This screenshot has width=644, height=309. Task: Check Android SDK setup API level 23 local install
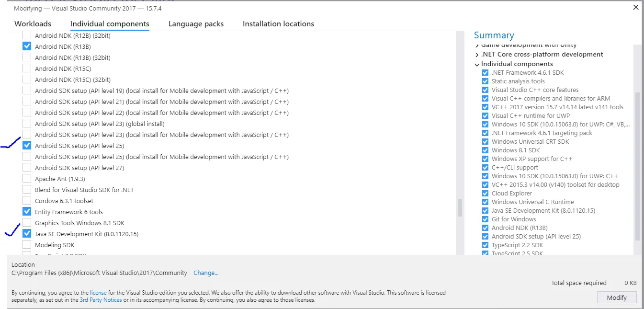coord(27,135)
